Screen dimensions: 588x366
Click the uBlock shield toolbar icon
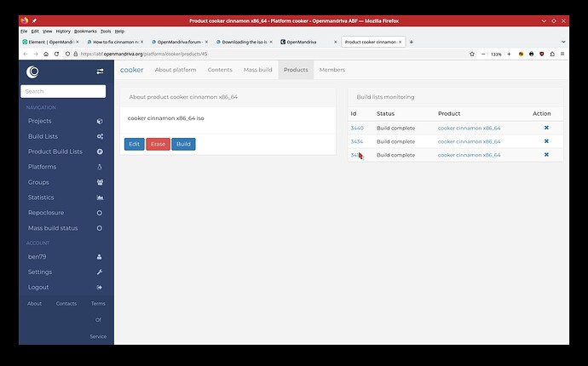[x=541, y=54]
